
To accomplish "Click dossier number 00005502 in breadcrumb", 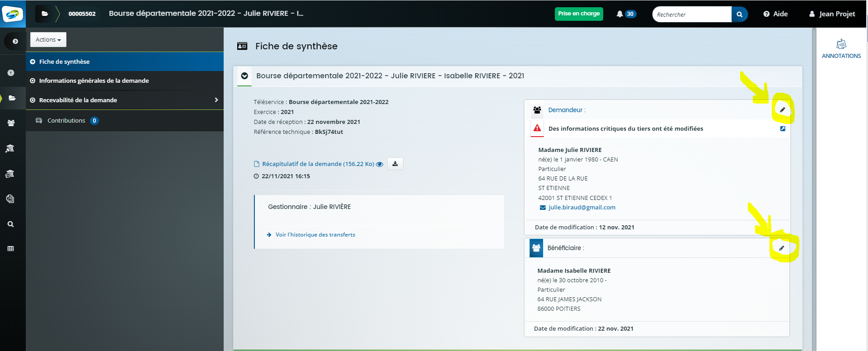I will pos(82,14).
